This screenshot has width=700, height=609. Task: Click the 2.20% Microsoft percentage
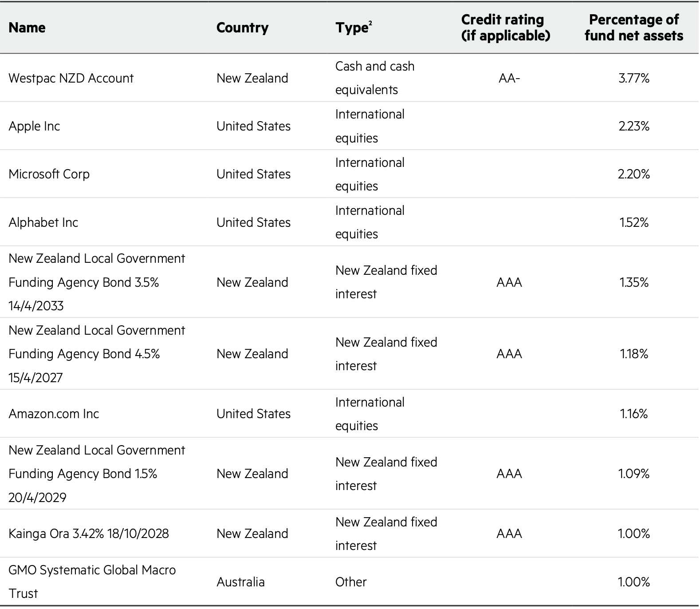point(633,174)
